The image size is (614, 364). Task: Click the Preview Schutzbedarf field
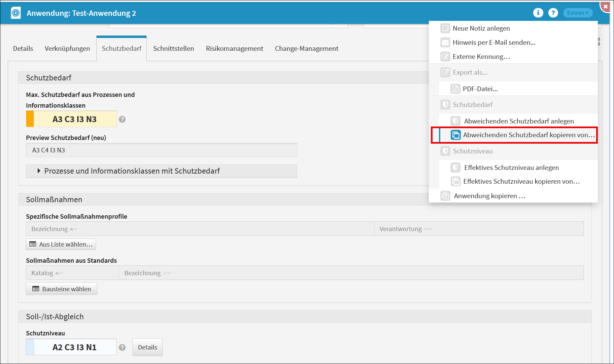161,150
